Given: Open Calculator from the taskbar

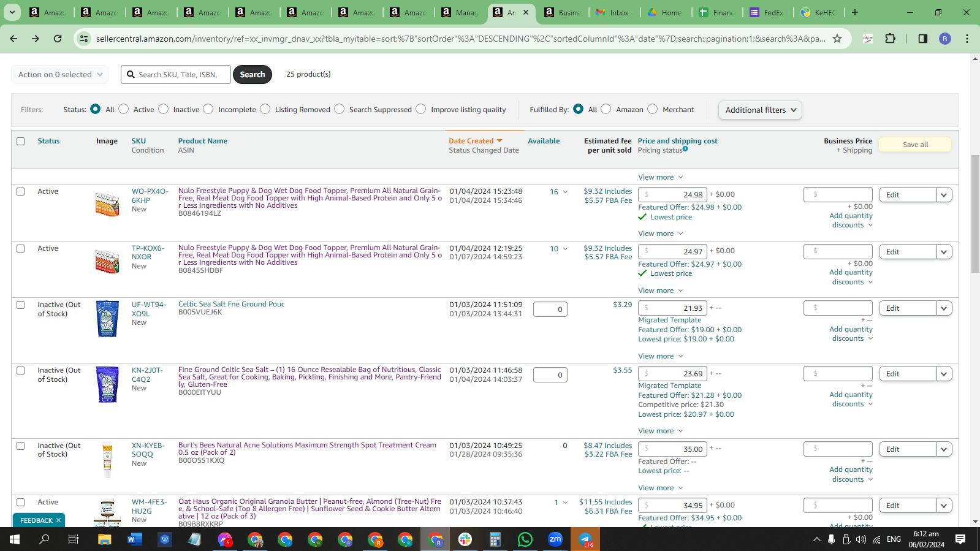Looking at the screenshot, I should tap(495, 539).
